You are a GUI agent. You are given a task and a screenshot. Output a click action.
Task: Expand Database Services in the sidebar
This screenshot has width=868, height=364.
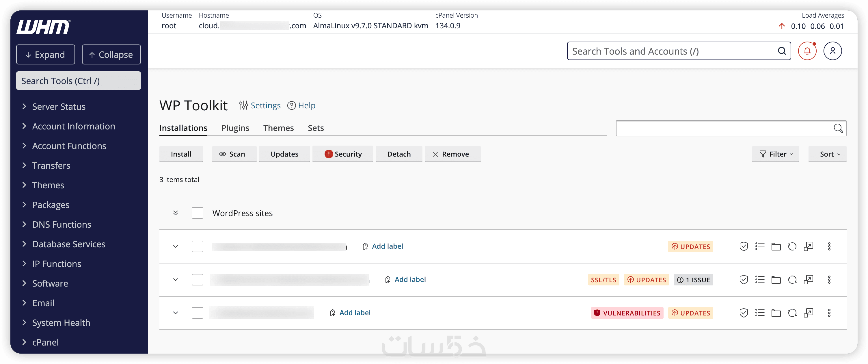[69, 244]
